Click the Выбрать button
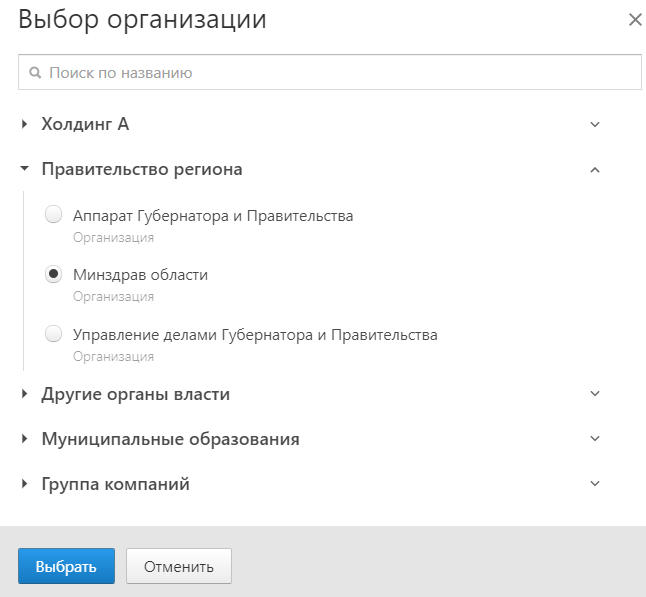The image size is (646, 597). point(66,566)
